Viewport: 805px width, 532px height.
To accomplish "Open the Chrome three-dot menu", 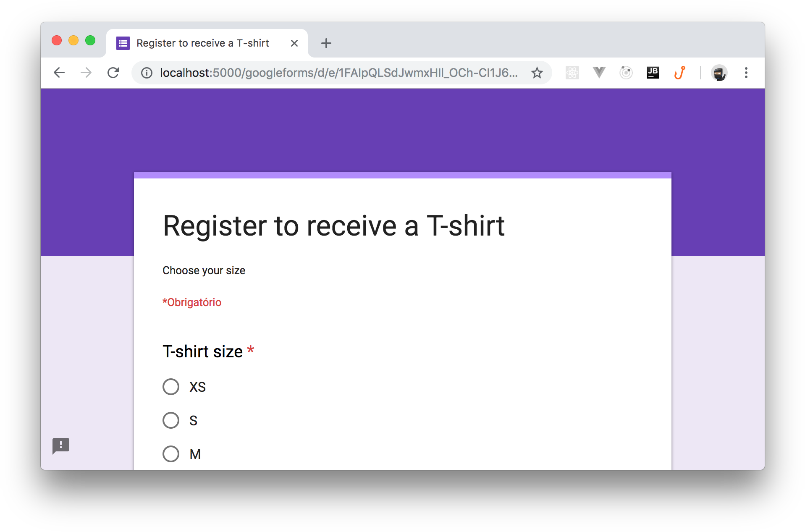I will coord(746,73).
